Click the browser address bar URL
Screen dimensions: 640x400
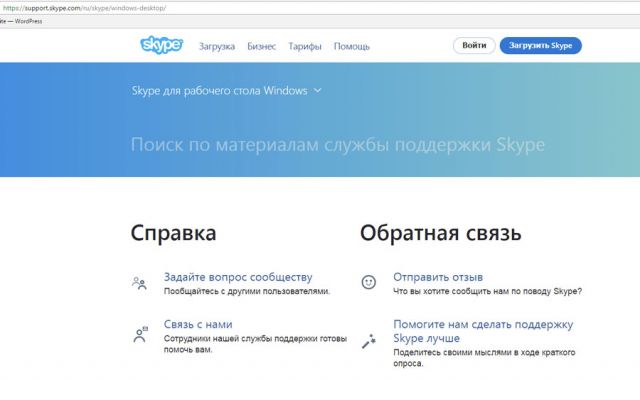click(84, 8)
